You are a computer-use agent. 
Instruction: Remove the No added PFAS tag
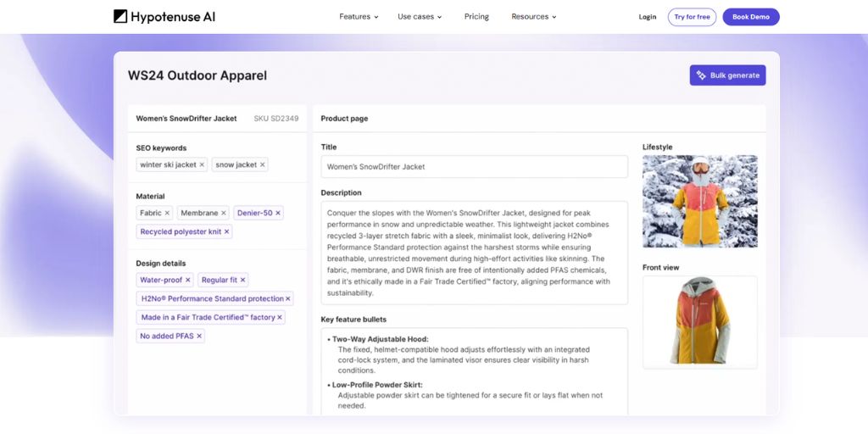click(199, 336)
